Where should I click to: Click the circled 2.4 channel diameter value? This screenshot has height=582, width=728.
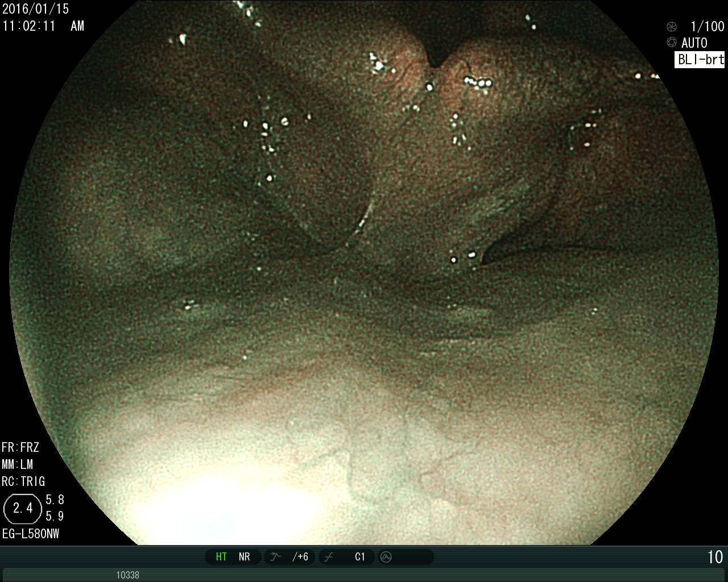click(23, 508)
